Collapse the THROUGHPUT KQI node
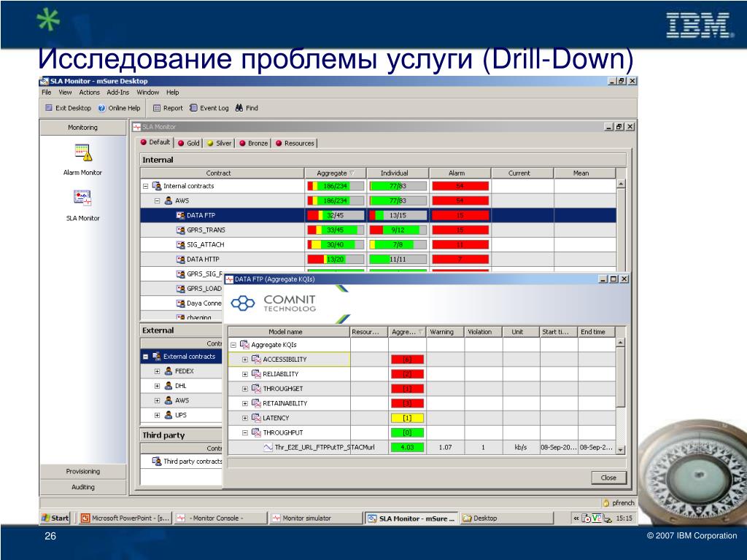747x560 pixels. click(245, 433)
